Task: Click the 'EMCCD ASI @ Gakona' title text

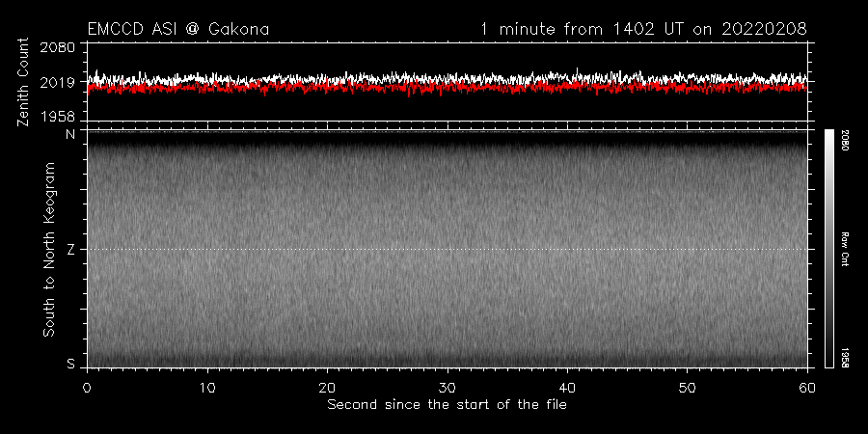Action: 178,29
